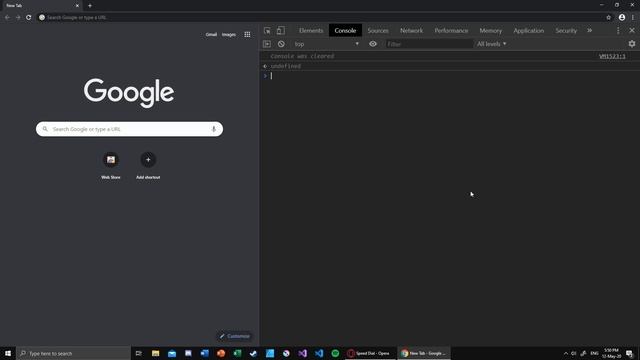
Task: Open the Windows Start menu
Action: [x=8, y=353]
